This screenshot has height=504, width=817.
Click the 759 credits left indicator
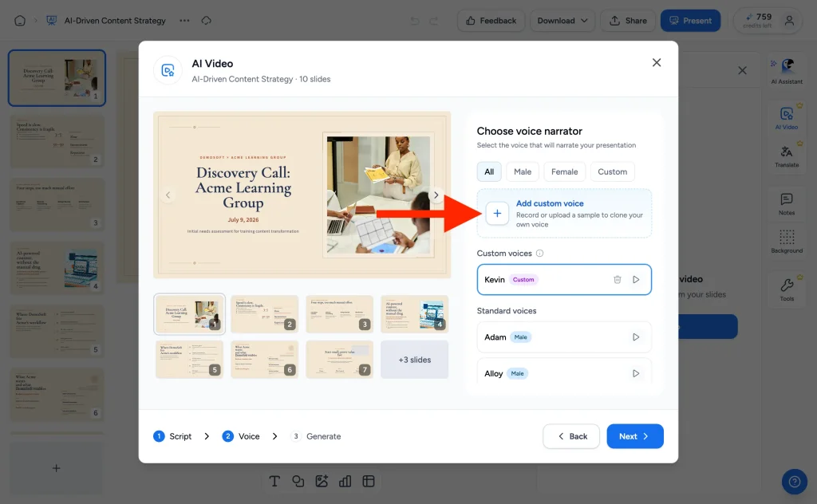click(x=759, y=20)
